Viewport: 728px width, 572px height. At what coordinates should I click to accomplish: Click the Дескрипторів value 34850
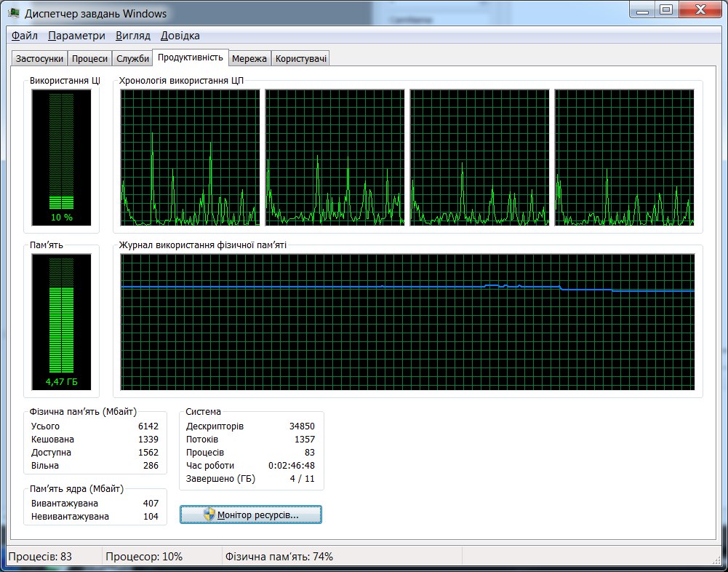302,426
